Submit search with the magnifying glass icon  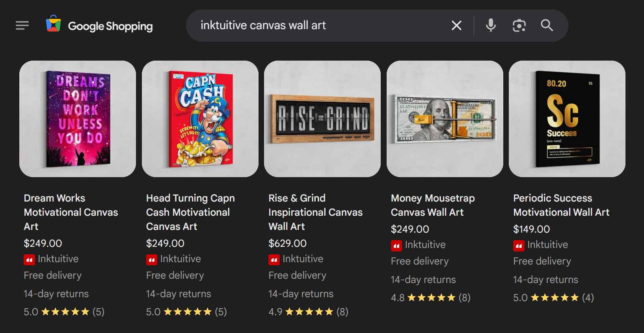547,25
